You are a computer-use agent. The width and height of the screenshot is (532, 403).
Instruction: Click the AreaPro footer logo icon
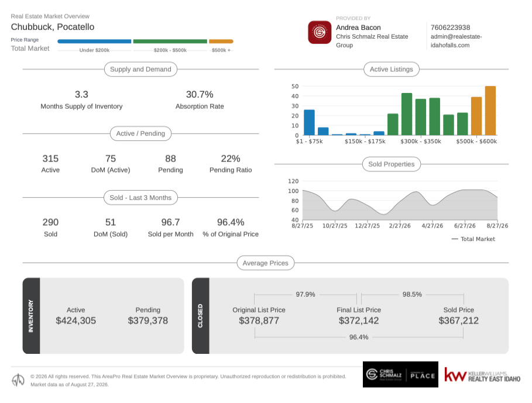coord(18,380)
